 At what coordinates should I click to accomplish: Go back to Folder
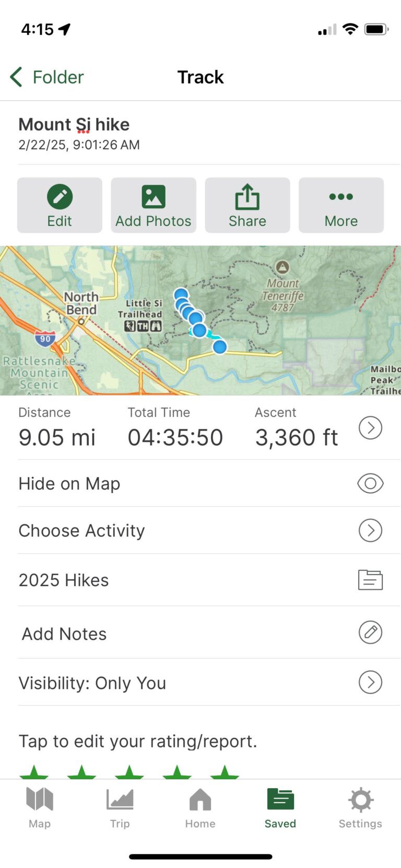46,77
